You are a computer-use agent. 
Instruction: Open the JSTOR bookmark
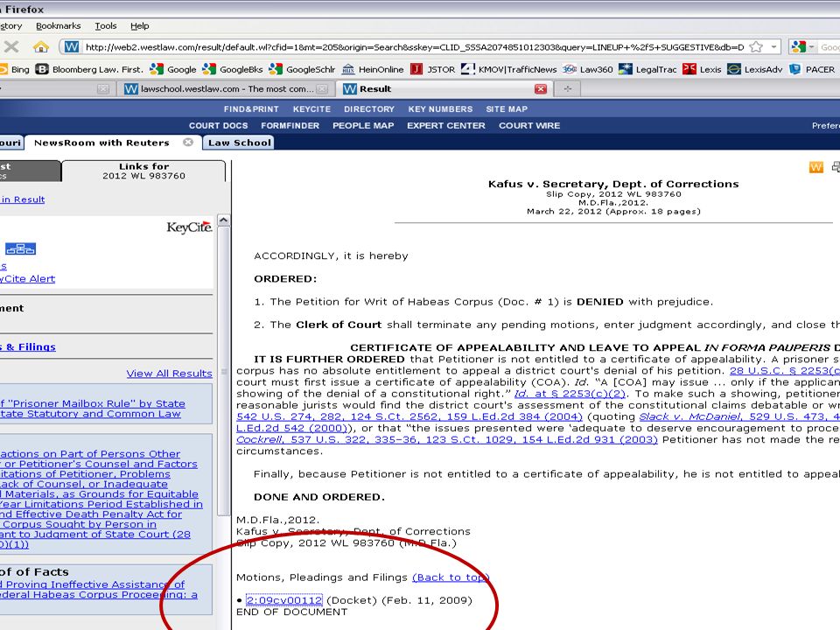coord(432,69)
